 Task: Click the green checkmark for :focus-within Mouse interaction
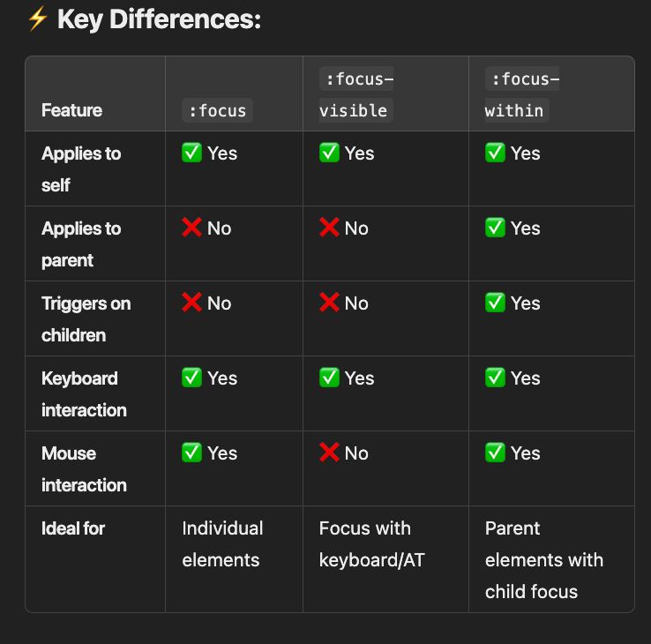495,453
